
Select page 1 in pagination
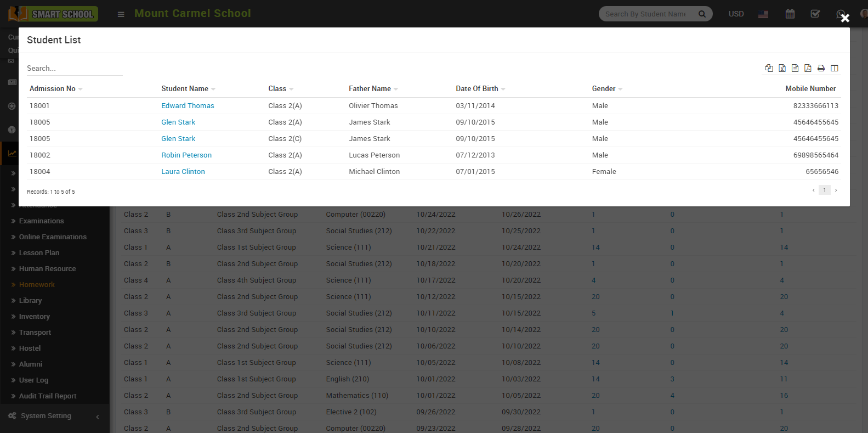pos(824,190)
